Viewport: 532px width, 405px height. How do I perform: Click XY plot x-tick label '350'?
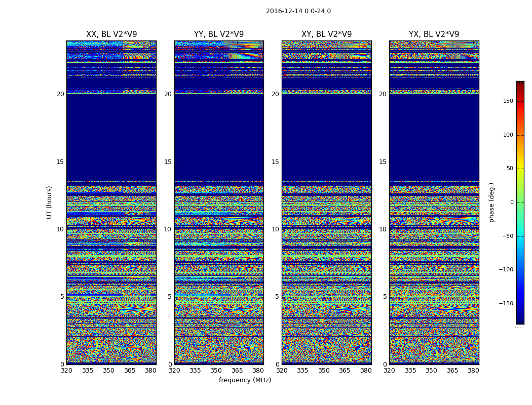pyautogui.click(x=324, y=371)
